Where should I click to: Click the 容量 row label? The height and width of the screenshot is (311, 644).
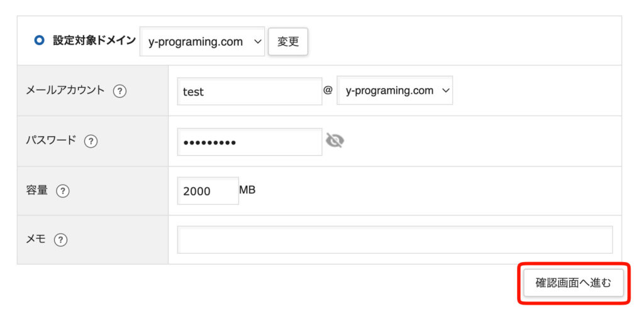[37, 190]
